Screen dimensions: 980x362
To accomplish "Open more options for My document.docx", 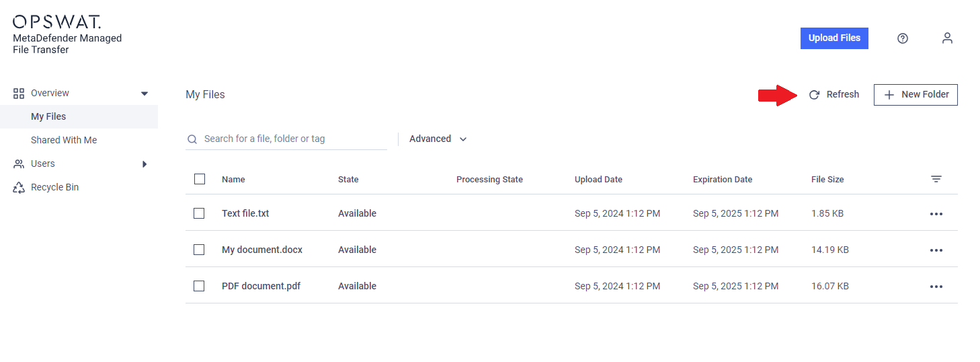I will (936, 250).
